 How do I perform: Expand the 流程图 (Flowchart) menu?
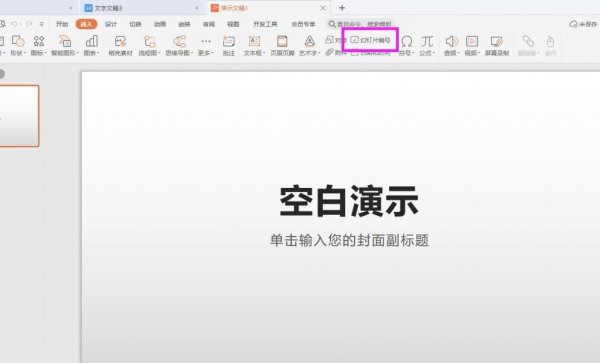click(149, 46)
